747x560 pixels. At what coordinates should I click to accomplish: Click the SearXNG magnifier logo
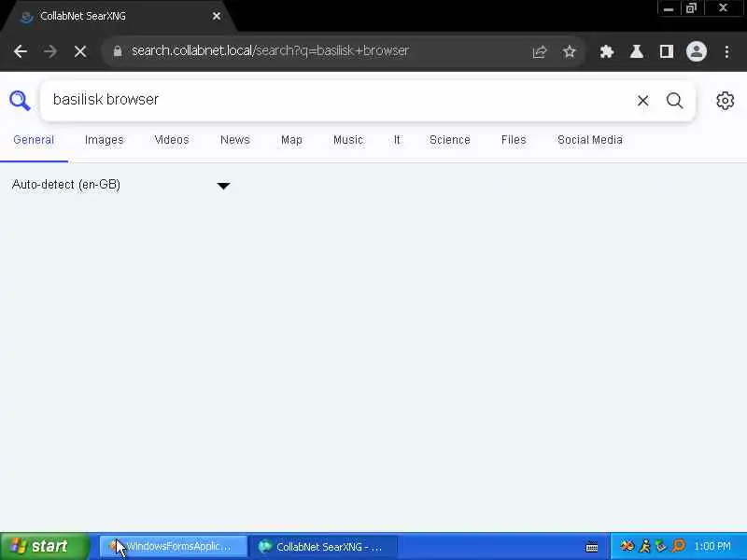click(20, 101)
